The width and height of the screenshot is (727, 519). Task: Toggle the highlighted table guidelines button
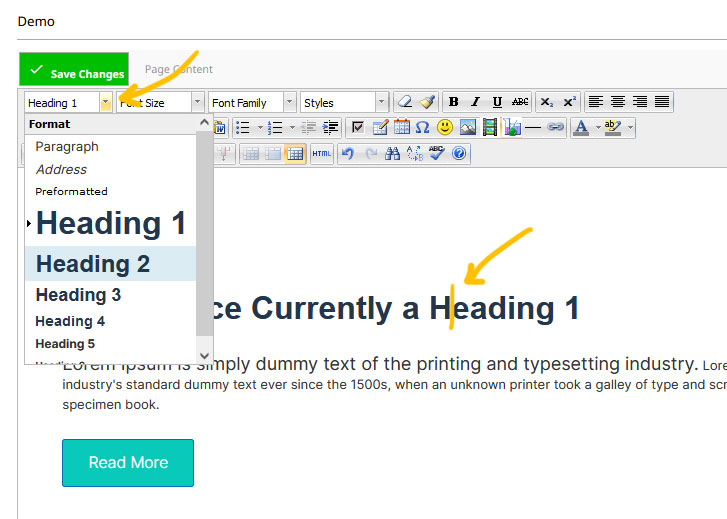(295, 154)
